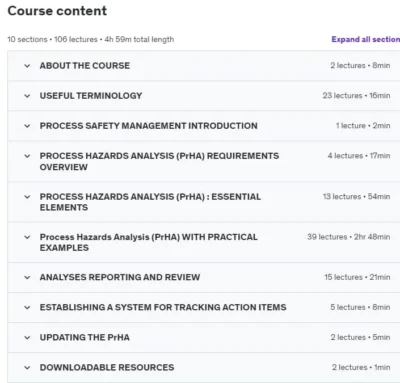
Task: Click Expand all sections link
Action: click(366, 39)
